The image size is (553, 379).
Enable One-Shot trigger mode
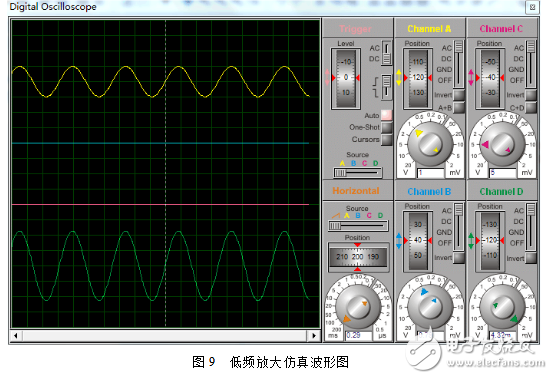[x=387, y=127]
